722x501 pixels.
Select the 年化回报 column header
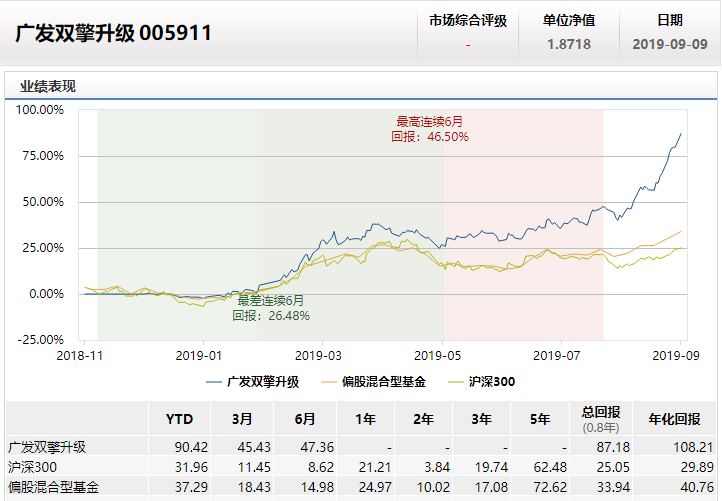[674, 419]
